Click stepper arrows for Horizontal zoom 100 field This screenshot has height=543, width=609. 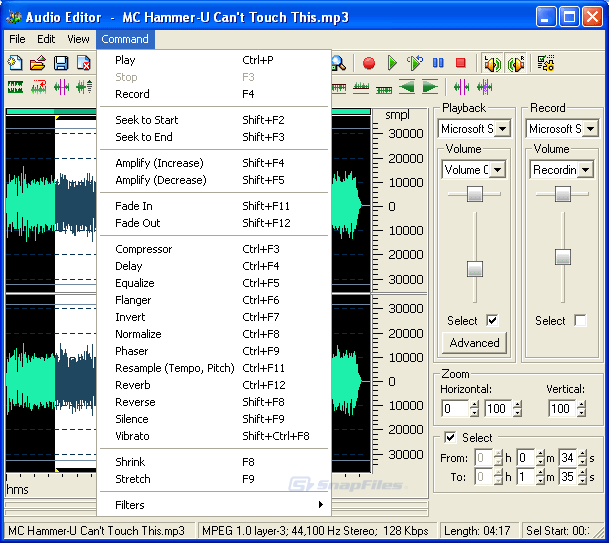pos(517,409)
